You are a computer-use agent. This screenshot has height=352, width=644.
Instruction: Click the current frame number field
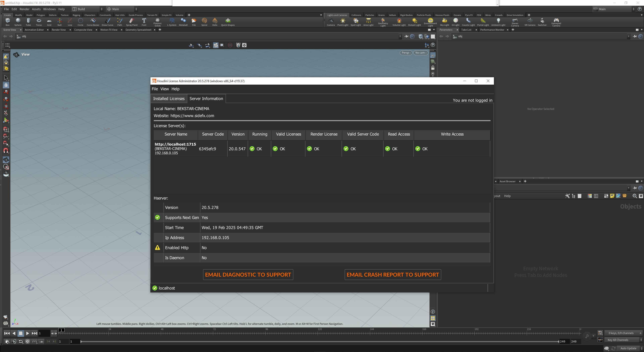tap(44, 333)
